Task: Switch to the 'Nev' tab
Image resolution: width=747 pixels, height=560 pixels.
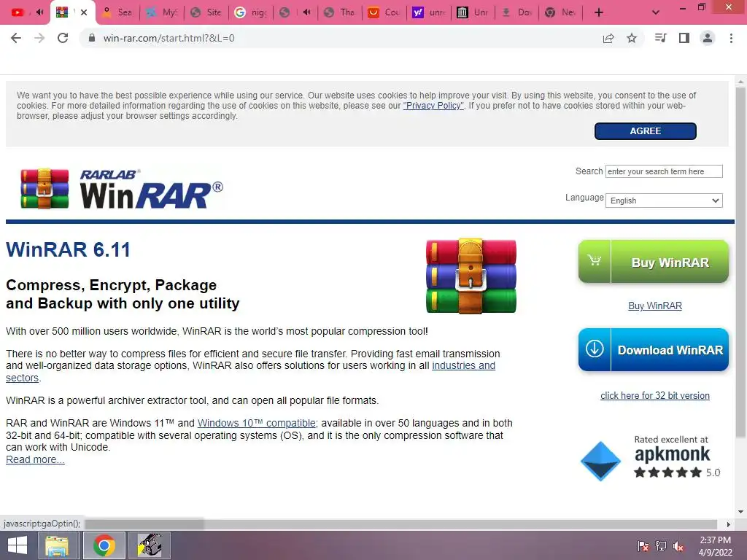Action: point(562,12)
